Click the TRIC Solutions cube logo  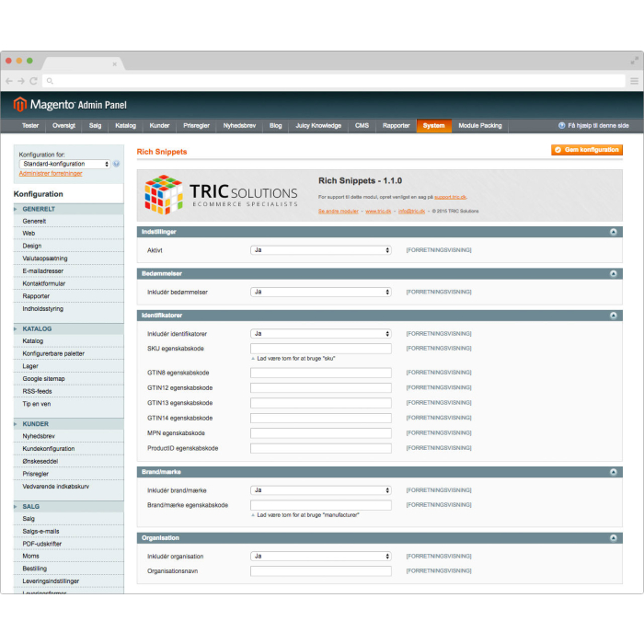[164, 193]
